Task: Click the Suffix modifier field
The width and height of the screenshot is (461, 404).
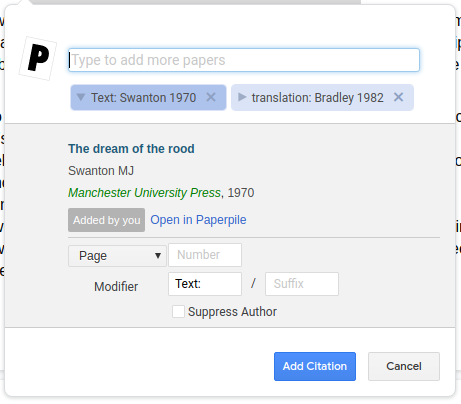Action: 302,284
